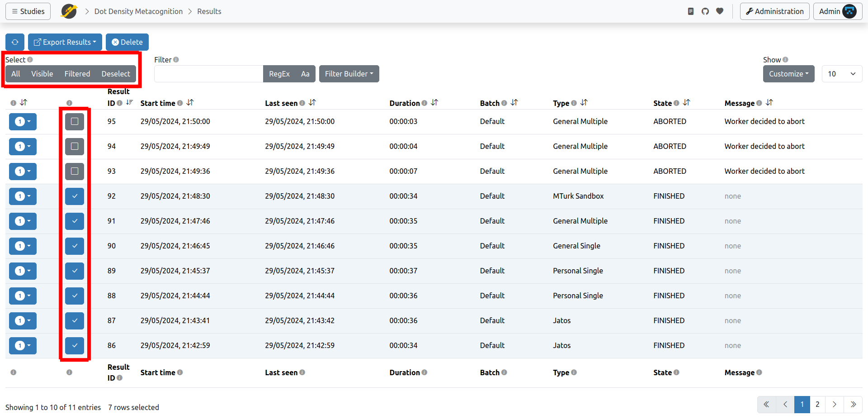Click the MTurk Sandbox type cell
This screenshot has width=868, height=420.
pos(578,196)
